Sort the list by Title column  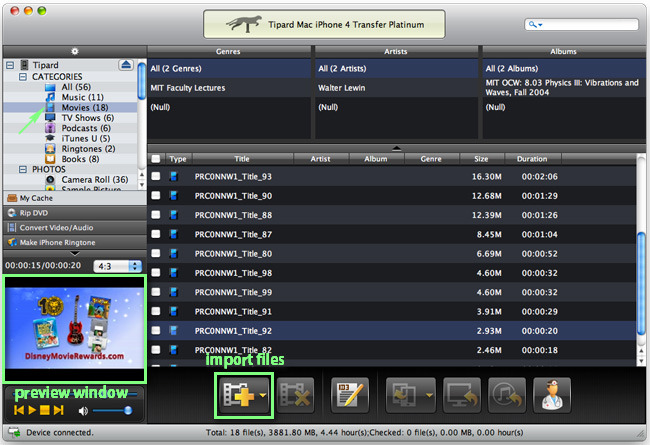click(242, 159)
